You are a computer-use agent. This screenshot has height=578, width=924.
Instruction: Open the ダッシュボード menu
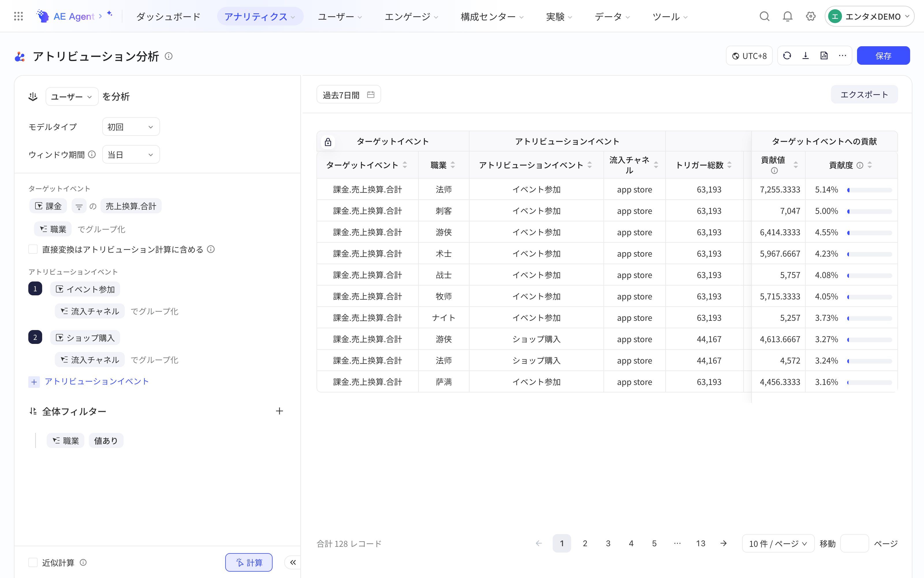(168, 16)
